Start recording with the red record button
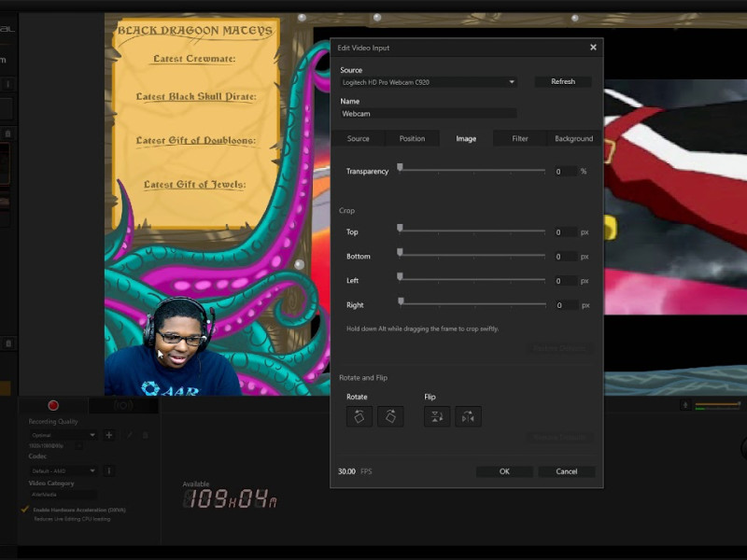The image size is (747, 560). (x=53, y=405)
